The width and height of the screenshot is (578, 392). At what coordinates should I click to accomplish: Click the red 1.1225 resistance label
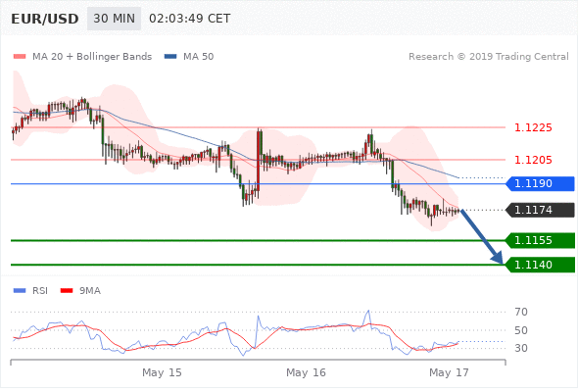pyautogui.click(x=533, y=127)
